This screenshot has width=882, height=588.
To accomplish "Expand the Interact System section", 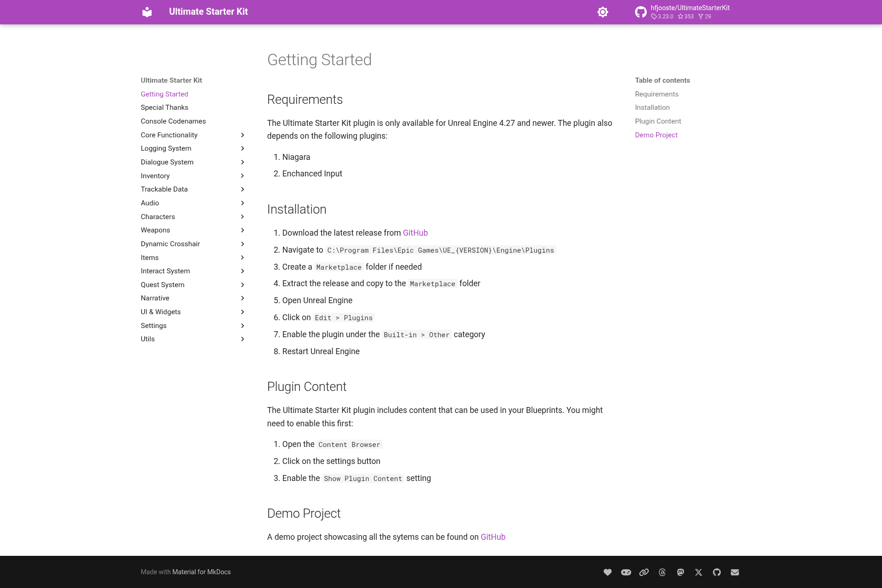I will [x=193, y=271].
